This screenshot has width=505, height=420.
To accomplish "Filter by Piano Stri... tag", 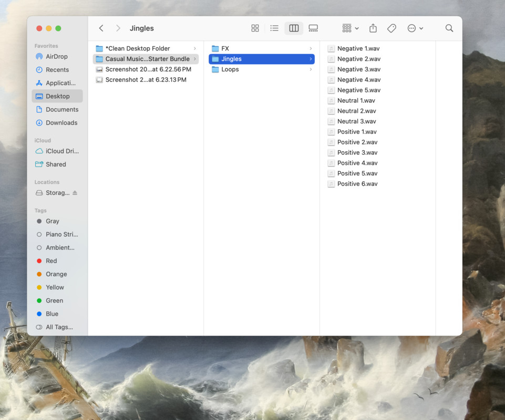I will 57,234.
